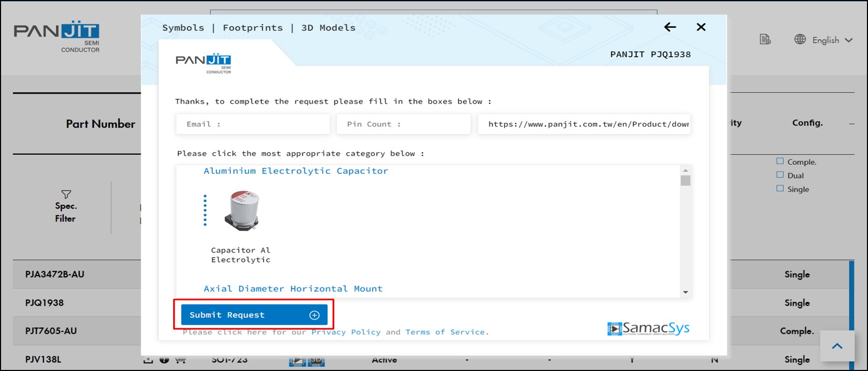Click Single value in PJA3472B-AU row
This screenshot has width=868, height=371.
[x=797, y=274]
